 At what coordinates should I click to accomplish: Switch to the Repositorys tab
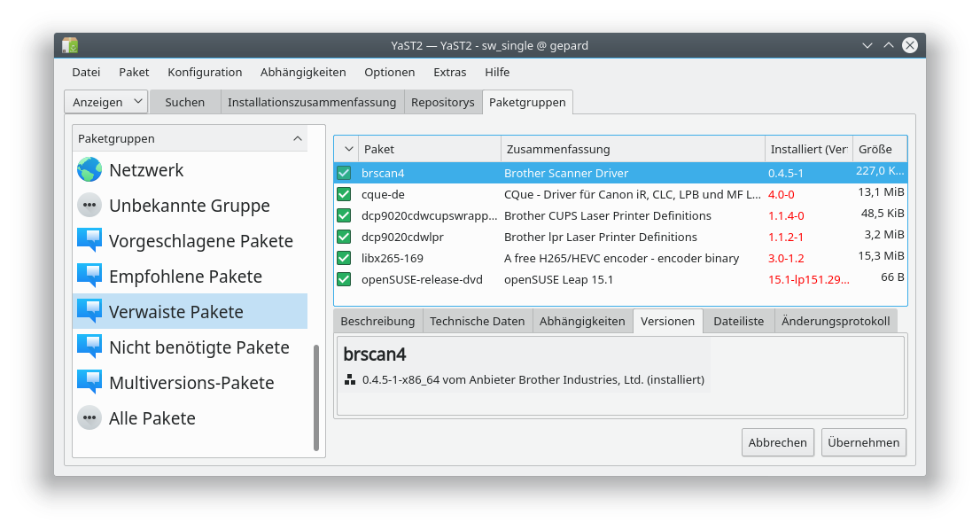click(442, 102)
